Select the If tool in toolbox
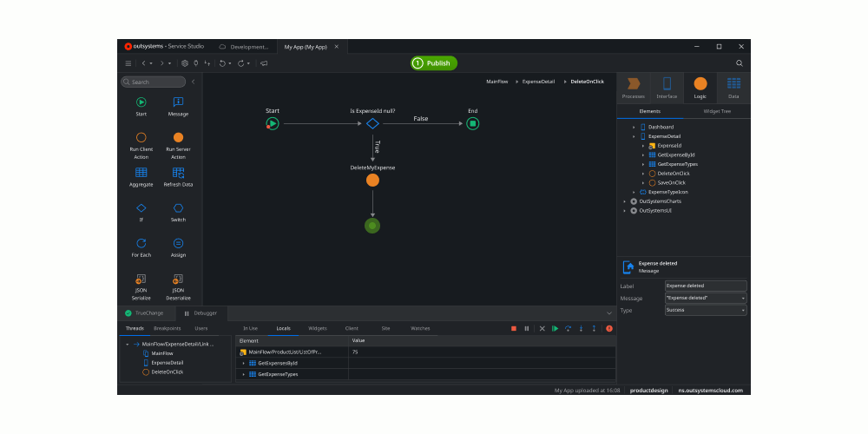The image size is (868, 434). pyautogui.click(x=141, y=213)
